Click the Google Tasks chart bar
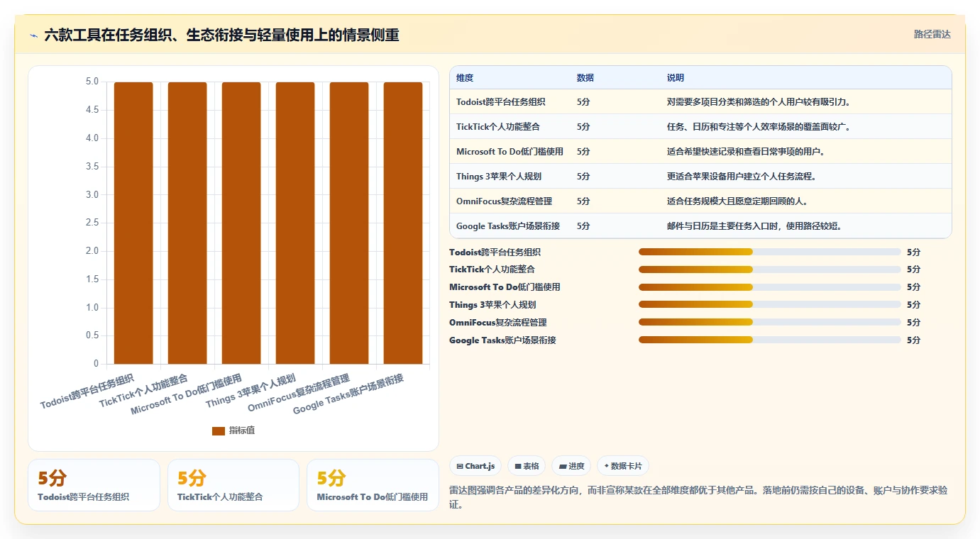This screenshot has width=980, height=539. 403,223
